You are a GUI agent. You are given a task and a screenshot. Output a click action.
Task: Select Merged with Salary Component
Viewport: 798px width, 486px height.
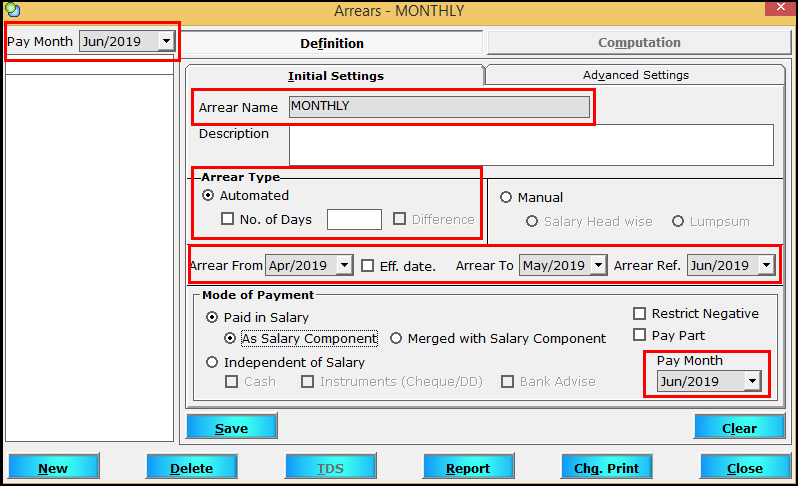click(x=396, y=338)
